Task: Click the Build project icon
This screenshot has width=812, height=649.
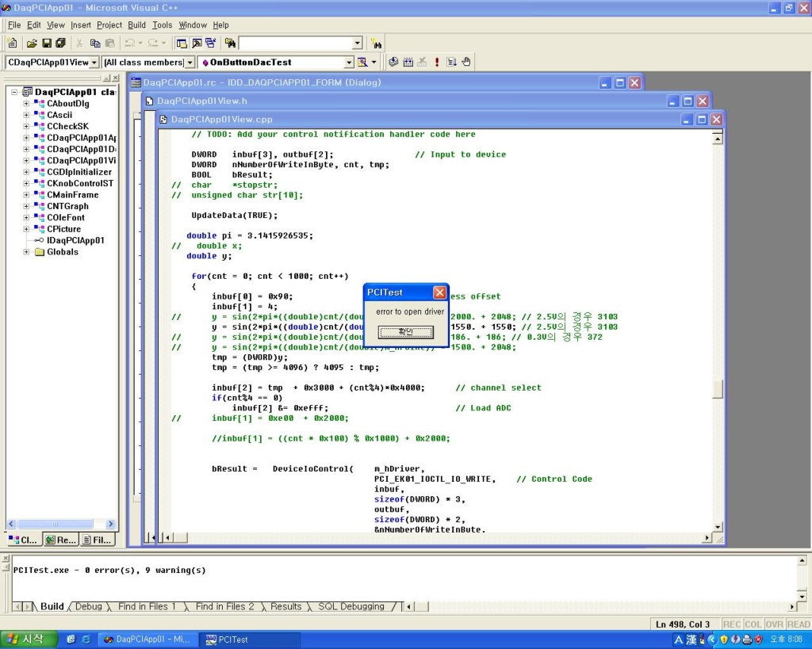Action: [x=408, y=62]
